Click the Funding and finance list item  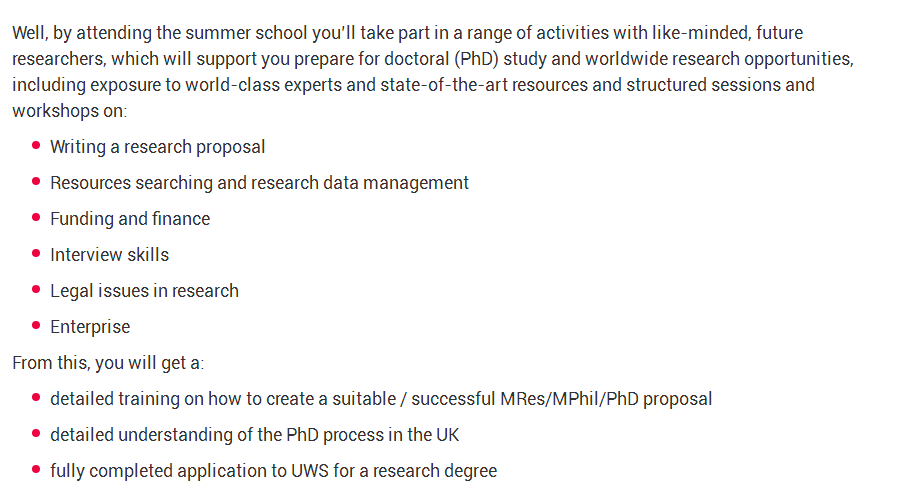point(130,219)
